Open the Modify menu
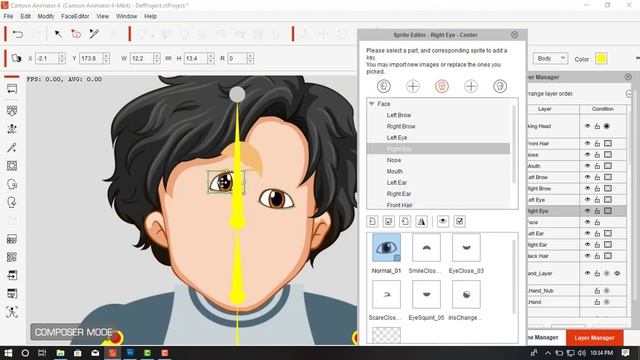The height and width of the screenshot is (360, 640). (46, 16)
